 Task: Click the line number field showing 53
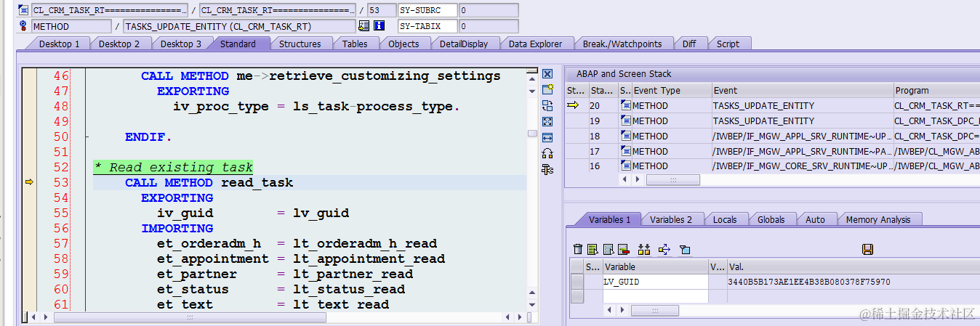(381, 10)
